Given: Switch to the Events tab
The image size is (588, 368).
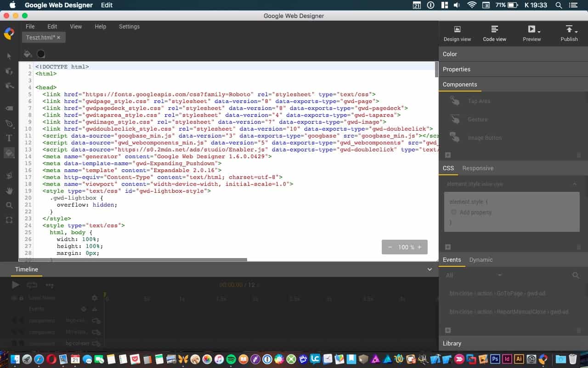Looking at the screenshot, I should [452, 260].
